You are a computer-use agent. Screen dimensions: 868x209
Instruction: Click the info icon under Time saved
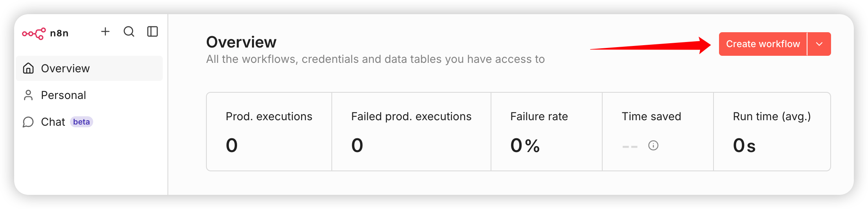[653, 145]
